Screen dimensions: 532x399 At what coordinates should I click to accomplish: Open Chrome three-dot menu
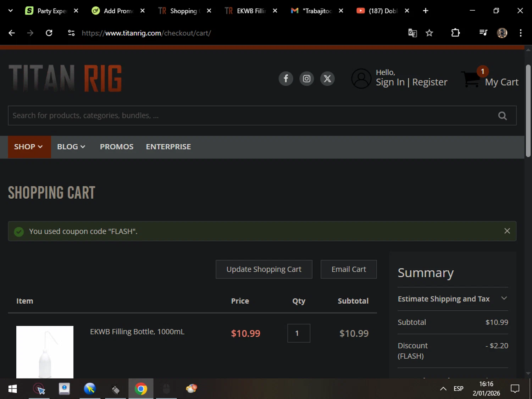click(521, 33)
